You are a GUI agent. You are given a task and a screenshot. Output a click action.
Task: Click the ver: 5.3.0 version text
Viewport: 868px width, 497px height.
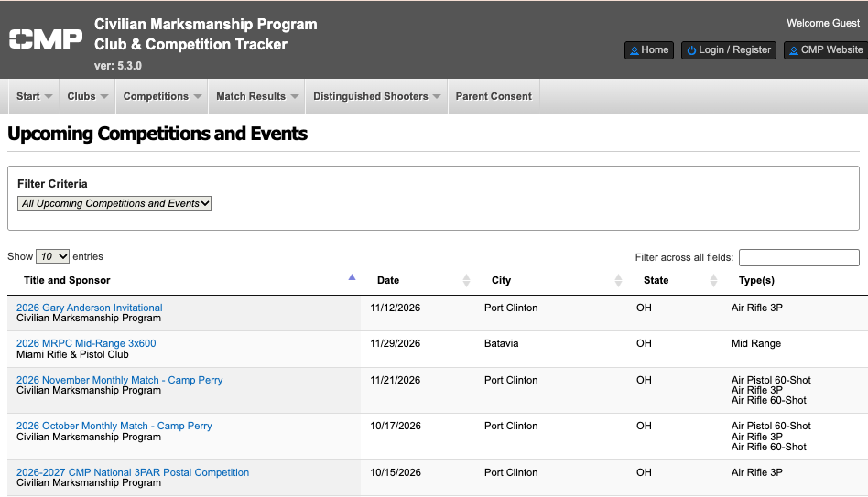[118, 66]
